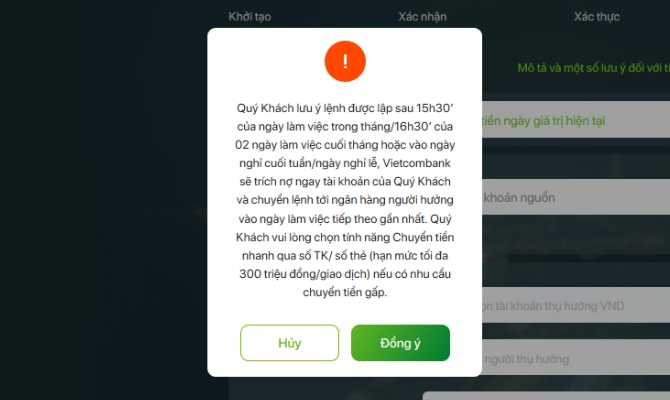
Task: Click the chuyển tiền gấp closing line
Action: tap(345, 292)
